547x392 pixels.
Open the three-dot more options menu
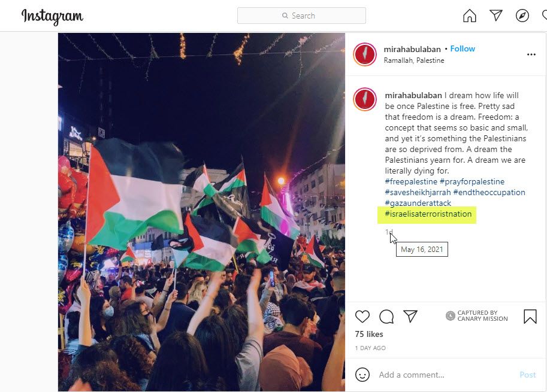click(x=531, y=54)
